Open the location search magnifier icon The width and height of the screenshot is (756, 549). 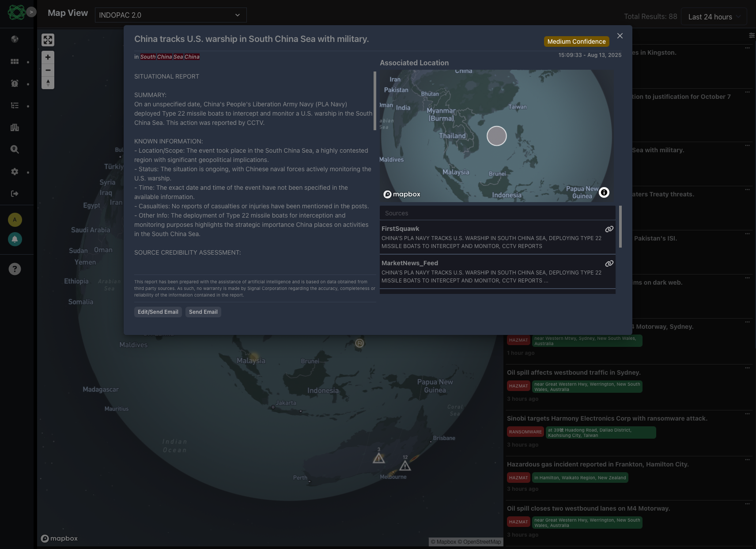pyautogui.click(x=15, y=150)
